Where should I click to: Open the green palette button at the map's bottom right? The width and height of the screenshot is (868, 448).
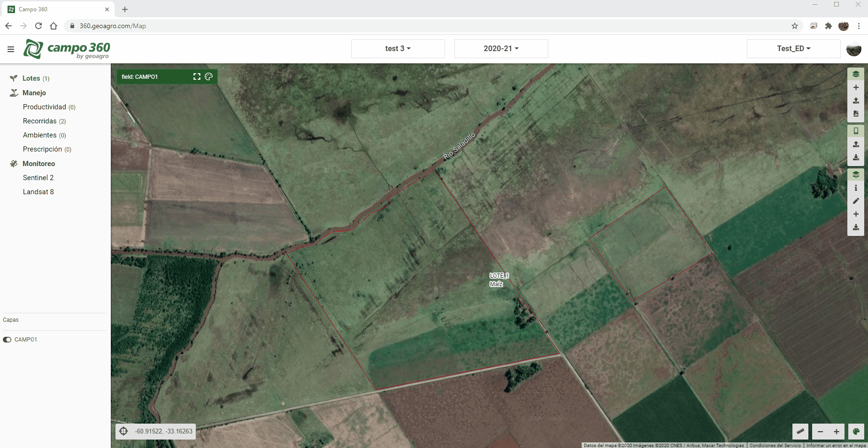(856, 432)
